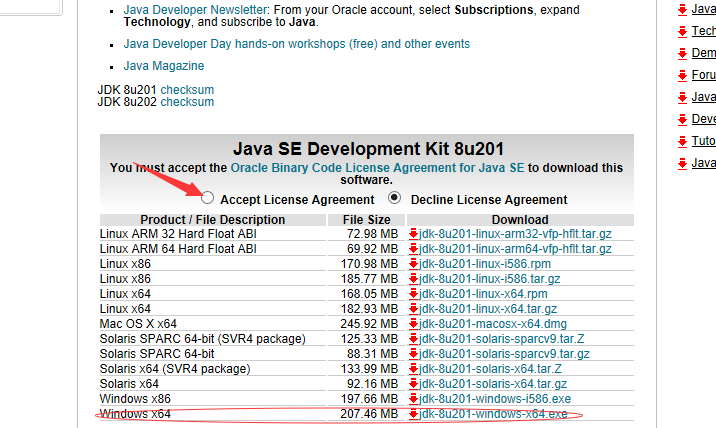716x428 pixels.
Task: Download jdk-8u201-linux-arm32-vfp-hflt.tar.gz file link
Action: pos(515,234)
